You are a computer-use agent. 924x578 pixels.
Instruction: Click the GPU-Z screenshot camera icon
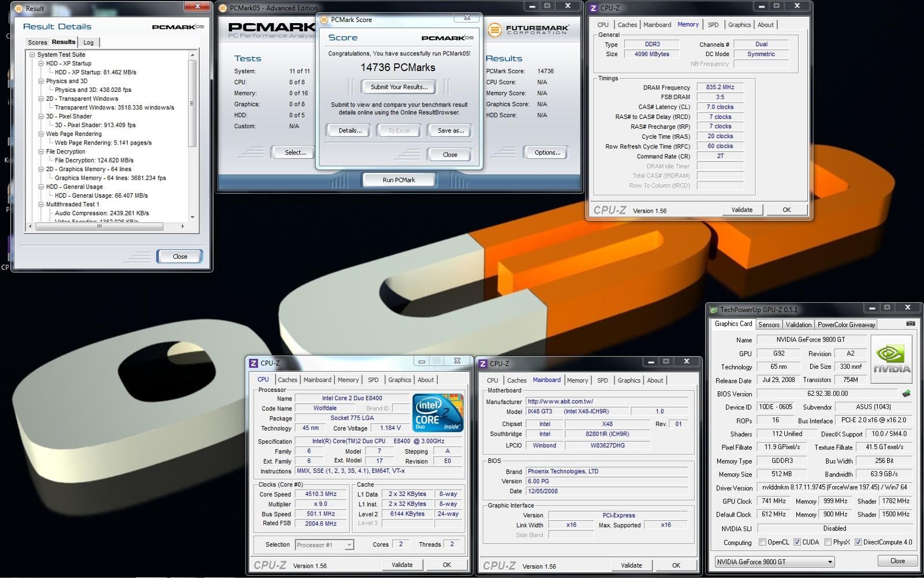pyautogui.click(x=911, y=324)
